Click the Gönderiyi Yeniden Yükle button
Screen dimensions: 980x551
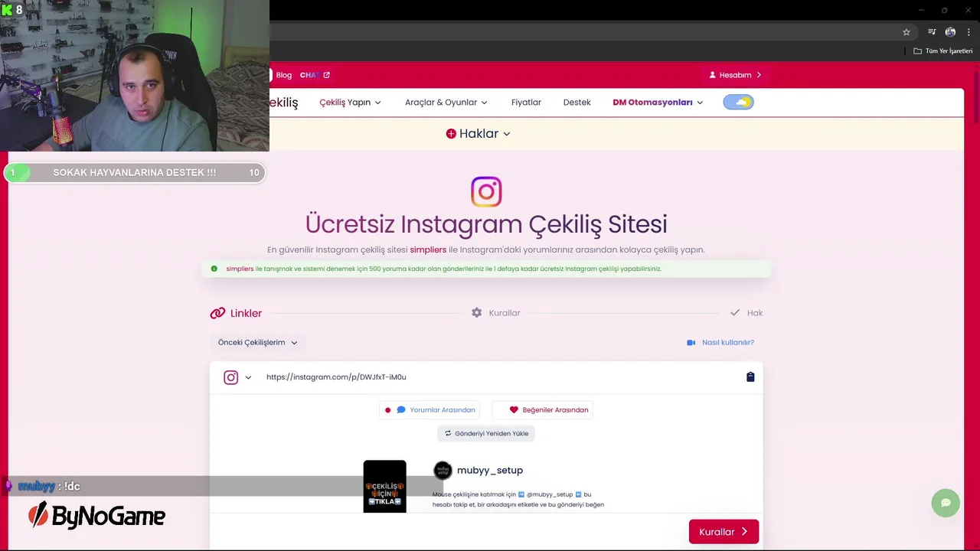(486, 433)
